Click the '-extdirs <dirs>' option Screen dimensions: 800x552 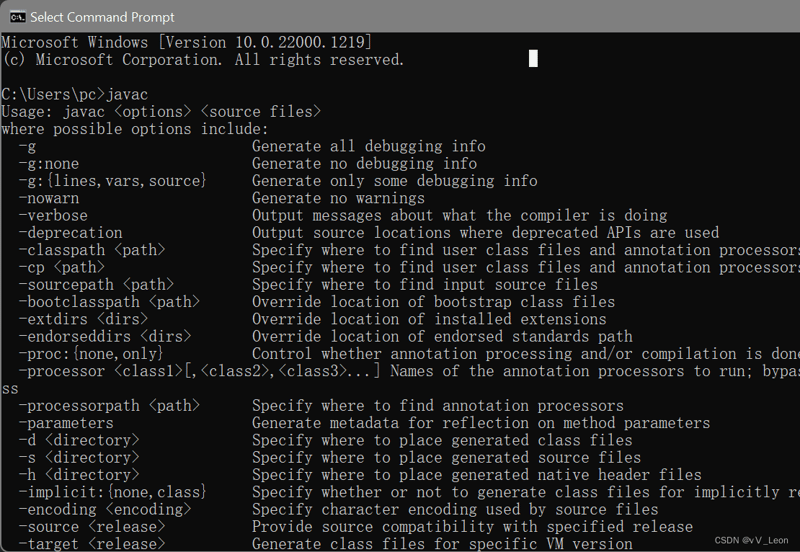click(x=83, y=319)
